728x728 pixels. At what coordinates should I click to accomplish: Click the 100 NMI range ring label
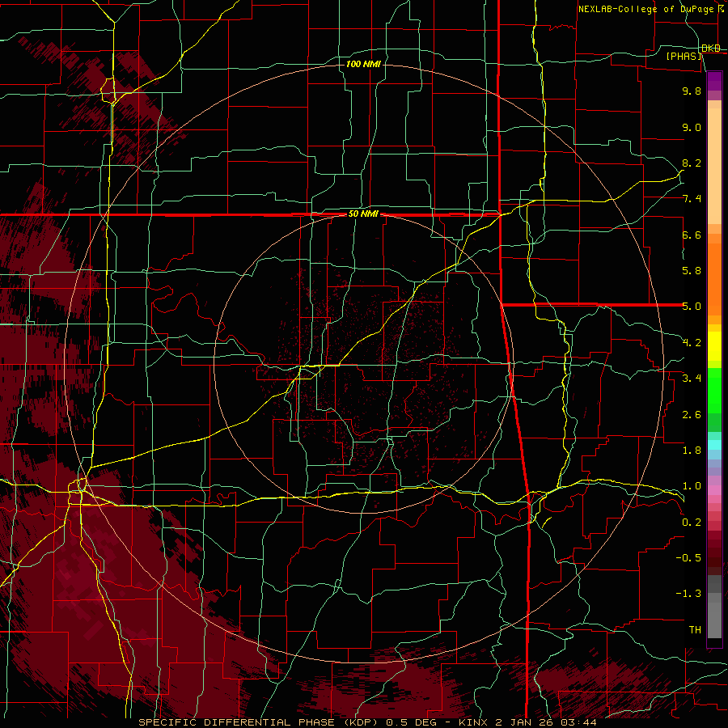[363, 64]
